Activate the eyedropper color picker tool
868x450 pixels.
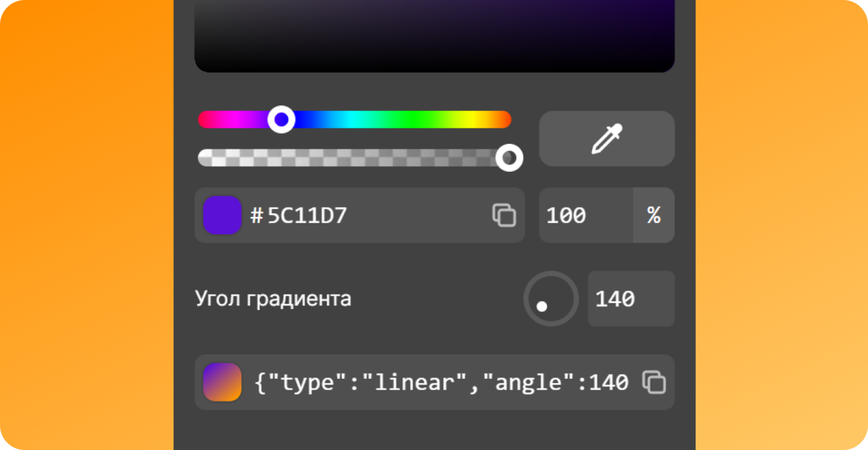click(607, 138)
